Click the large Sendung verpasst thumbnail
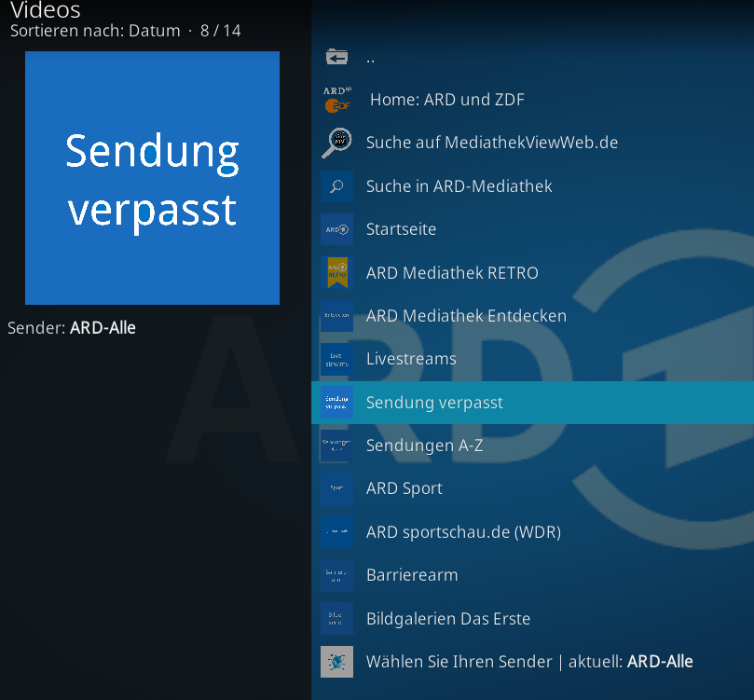 [x=152, y=178]
